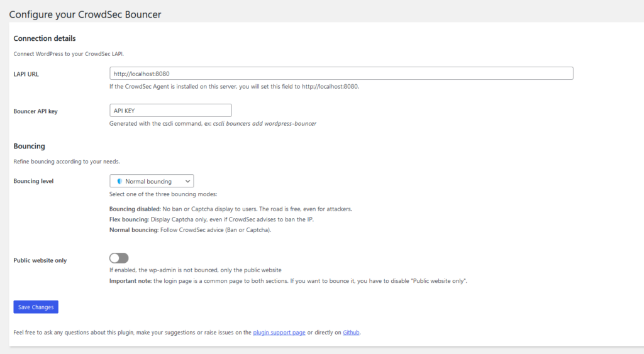Click the Save Changes button
This screenshot has width=644, height=354.
[x=36, y=307]
